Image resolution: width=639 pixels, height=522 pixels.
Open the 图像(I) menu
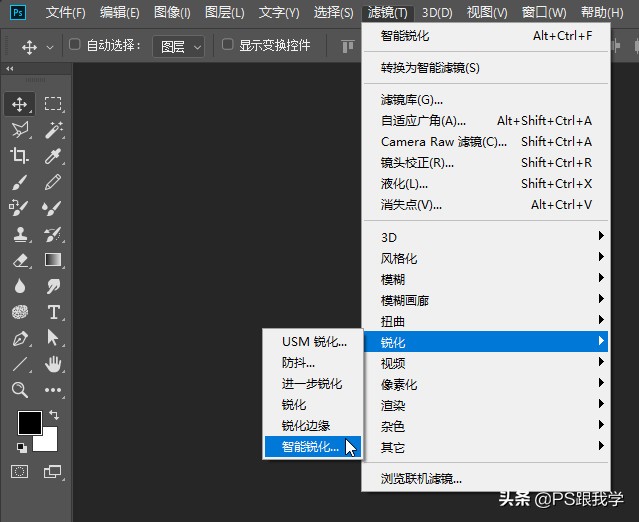click(172, 13)
